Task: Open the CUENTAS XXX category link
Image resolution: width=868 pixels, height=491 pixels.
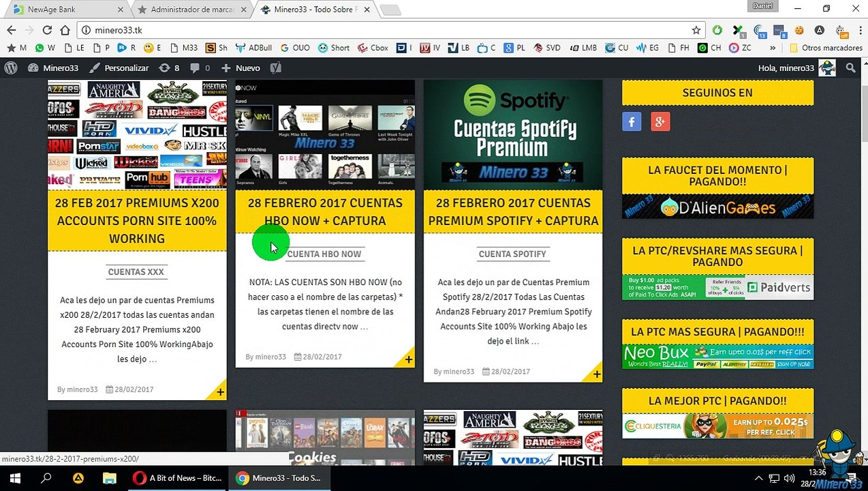Action: coord(136,271)
